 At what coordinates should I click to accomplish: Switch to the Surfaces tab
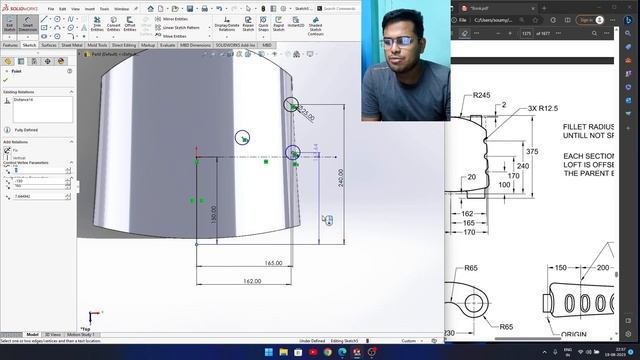[49, 45]
